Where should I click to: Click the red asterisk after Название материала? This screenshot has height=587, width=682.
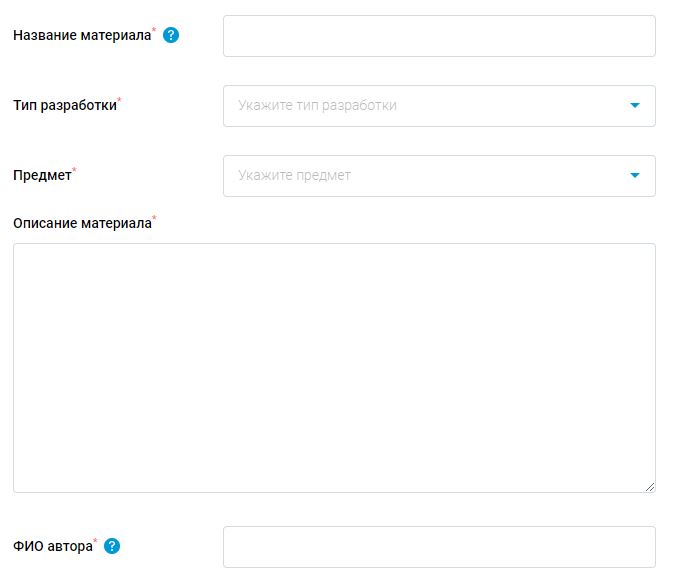click(154, 31)
